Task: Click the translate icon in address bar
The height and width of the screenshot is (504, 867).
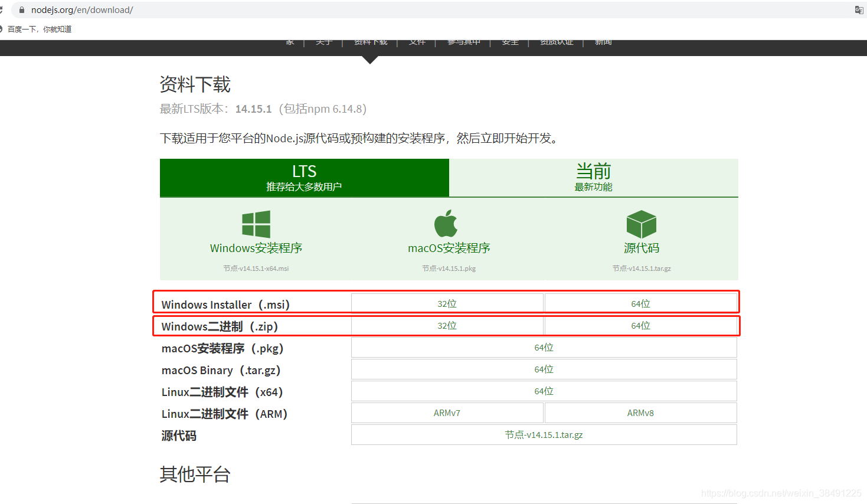Action: click(x=859, y=10)
